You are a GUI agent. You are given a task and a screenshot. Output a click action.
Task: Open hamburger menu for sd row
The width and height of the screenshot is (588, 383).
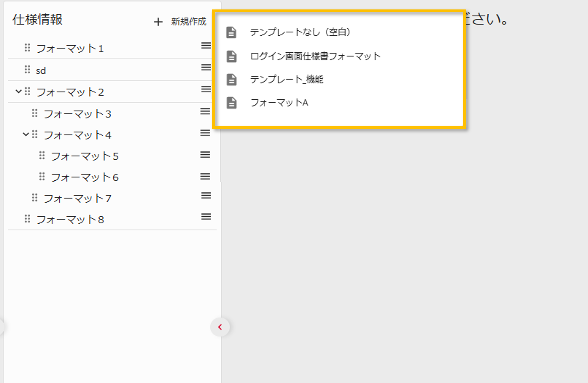[x=206, y=67]
